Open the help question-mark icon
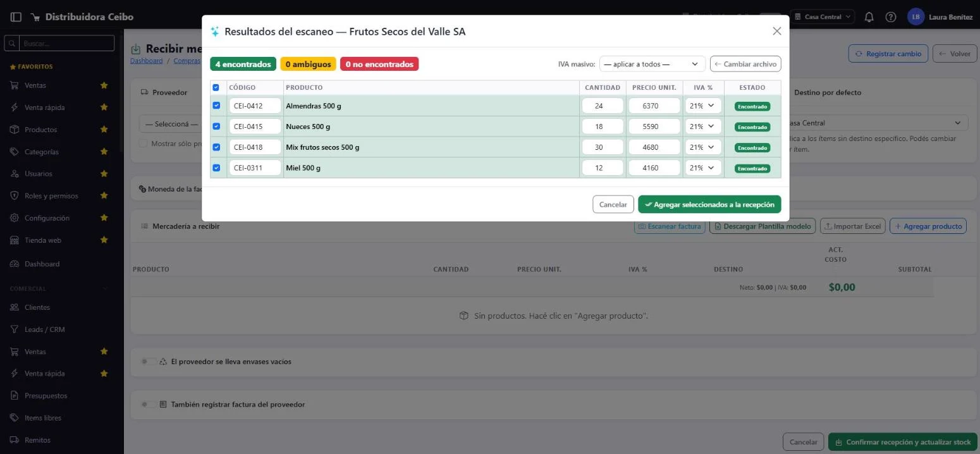Viewport: 980px width, 454px height. click(x=891, y=17)
